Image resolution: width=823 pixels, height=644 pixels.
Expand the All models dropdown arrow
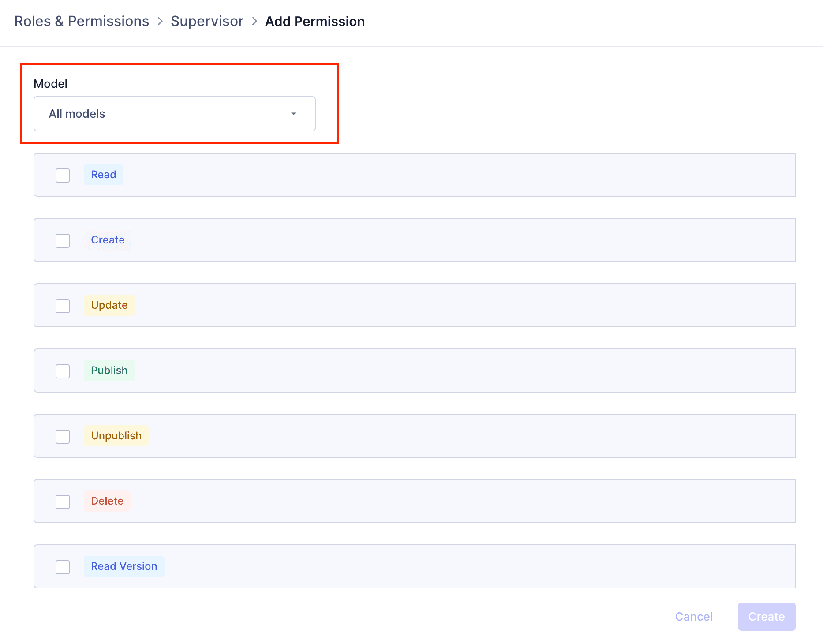point(293,114)
